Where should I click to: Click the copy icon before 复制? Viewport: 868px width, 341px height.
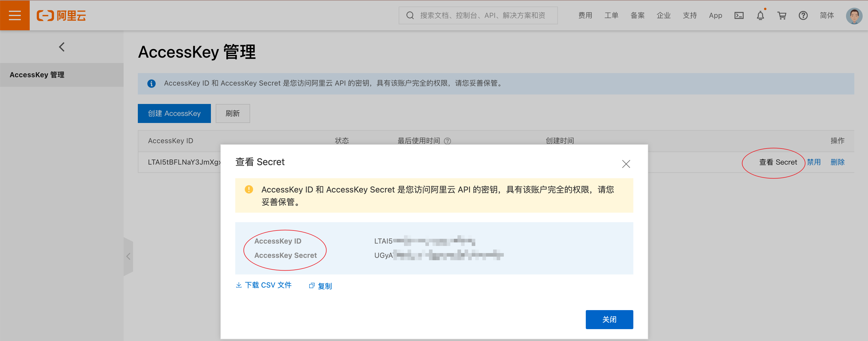312,286
